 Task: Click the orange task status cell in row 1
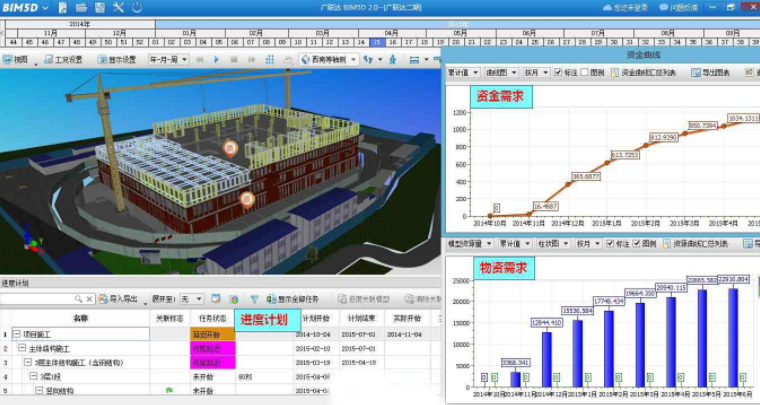coord(212,334)
